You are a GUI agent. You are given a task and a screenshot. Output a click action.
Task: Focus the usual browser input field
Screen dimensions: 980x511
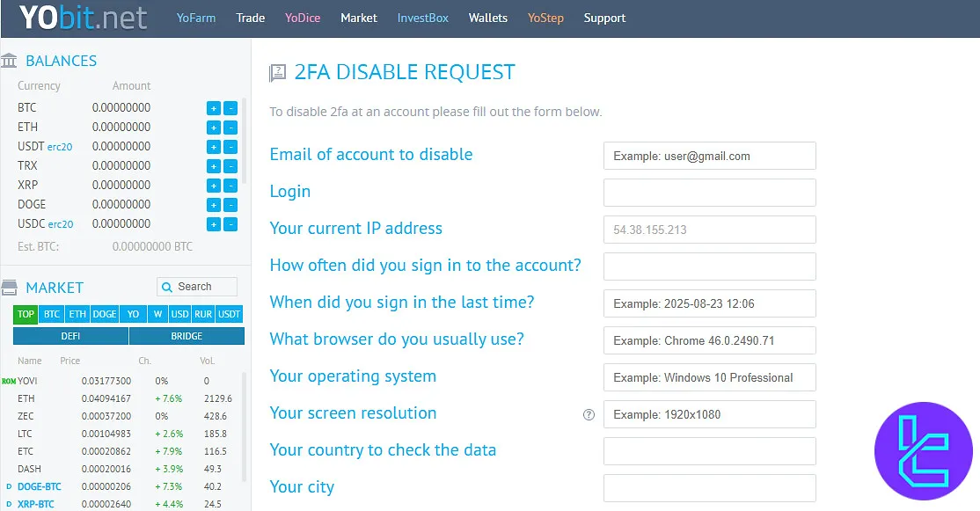tap(709, 339)
